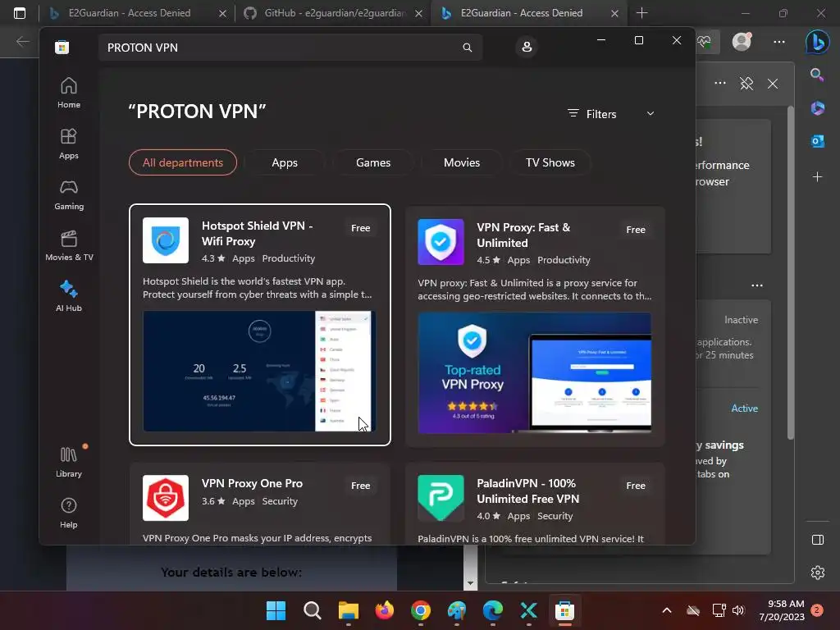Select the TV Shows department filter
The height and width of the screenshot is (630, 840).
[550, 162]
